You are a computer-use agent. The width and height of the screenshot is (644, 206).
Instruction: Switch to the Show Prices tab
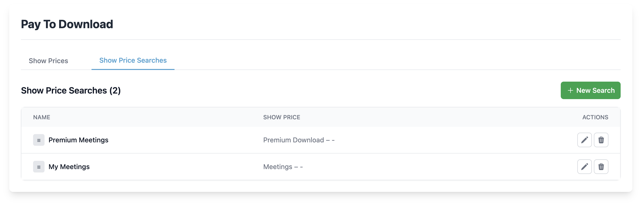48,60
